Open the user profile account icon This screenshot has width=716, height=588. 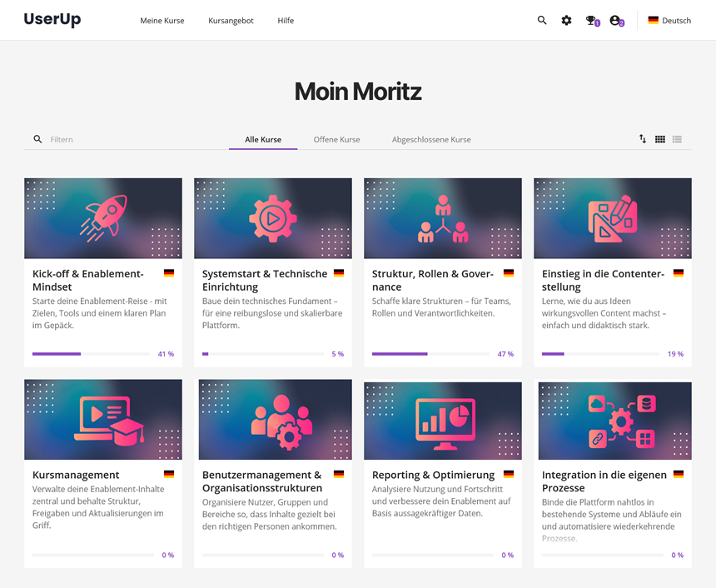click(615, 20)
